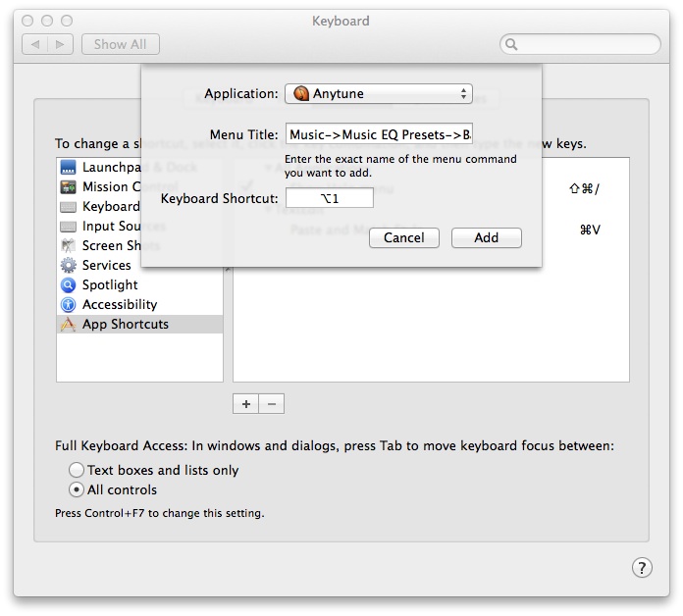This screenshot has height=616, width=683.
Task: Select the Services gear icon
Action: tap(68, 265)
